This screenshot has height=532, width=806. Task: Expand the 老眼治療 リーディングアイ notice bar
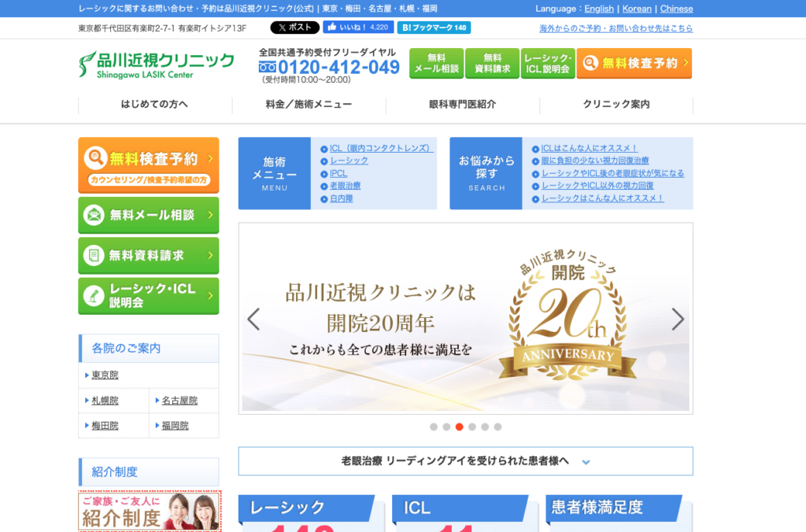tap(465, 461)
